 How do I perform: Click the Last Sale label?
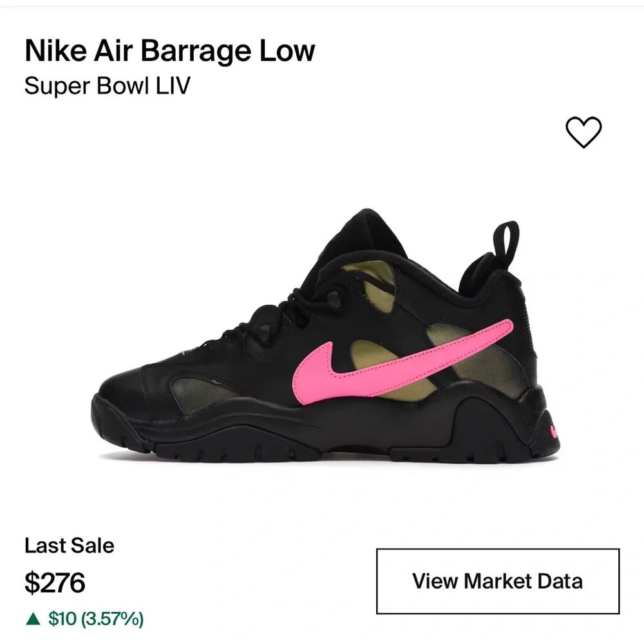point(70,545)
